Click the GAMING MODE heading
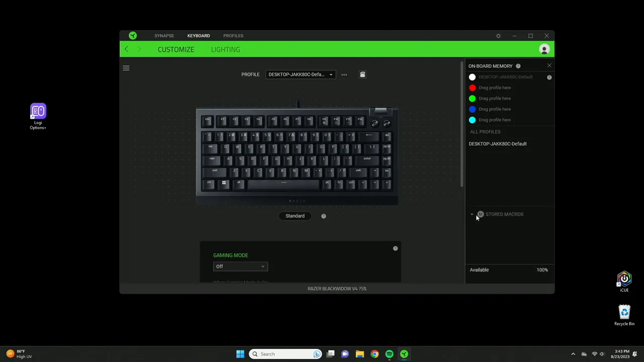The height and width of the screenshot is (362, 644). (230, 255)
